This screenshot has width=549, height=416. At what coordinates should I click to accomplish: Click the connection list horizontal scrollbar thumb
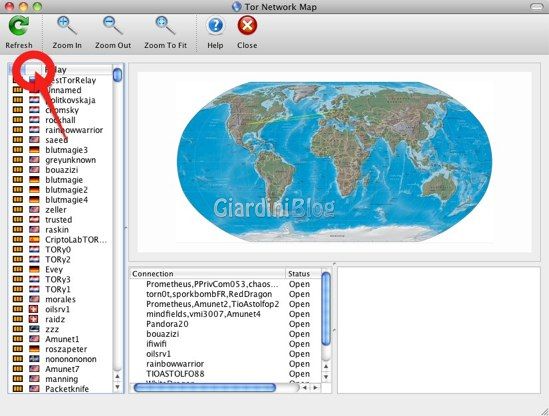[205, 388]
